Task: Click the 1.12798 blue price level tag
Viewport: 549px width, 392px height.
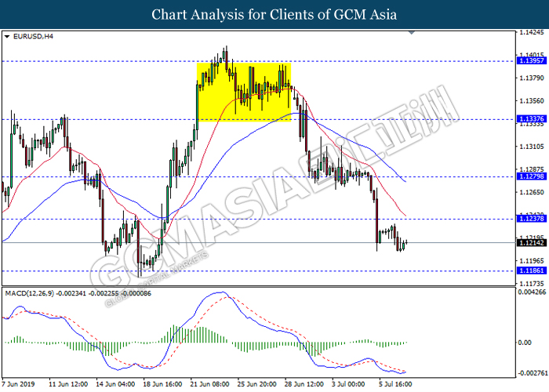Action: [x=532, y=176]
